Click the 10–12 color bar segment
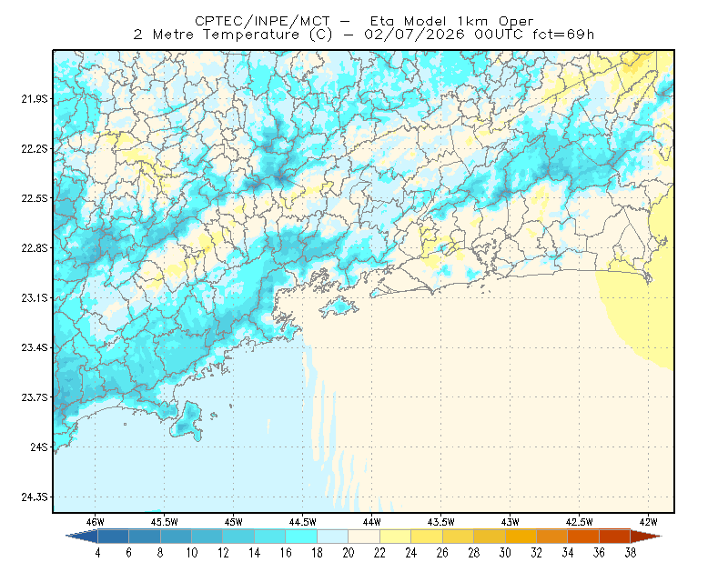Image resolution: width=728 pixels, height=562 pixels. (x=207, y=537)
